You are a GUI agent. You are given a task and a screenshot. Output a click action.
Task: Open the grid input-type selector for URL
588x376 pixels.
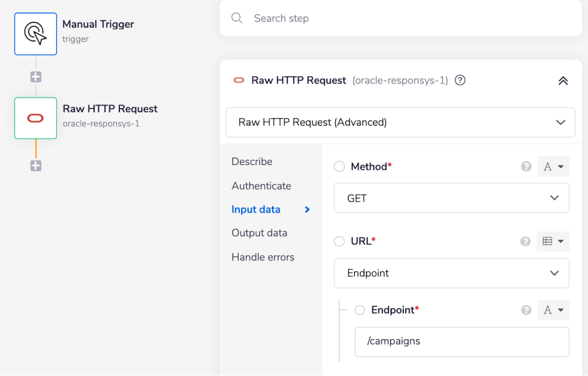coord(553,241)
